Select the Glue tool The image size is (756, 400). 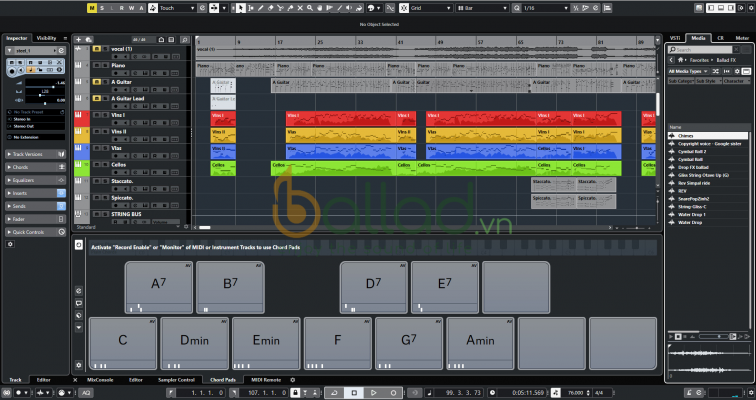click(290, 8)
